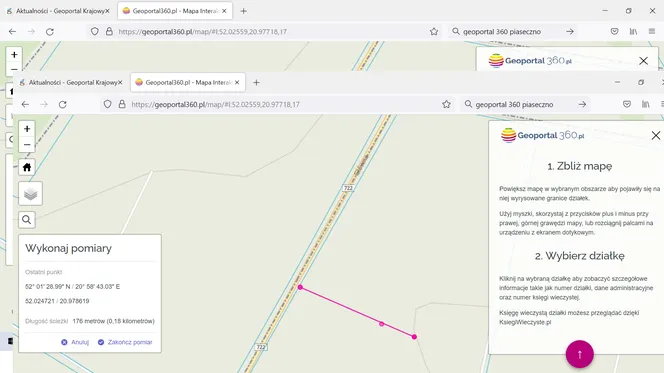Zoom in the map in front window
Viewport: 664px width, 373px height.
point(27,129)
